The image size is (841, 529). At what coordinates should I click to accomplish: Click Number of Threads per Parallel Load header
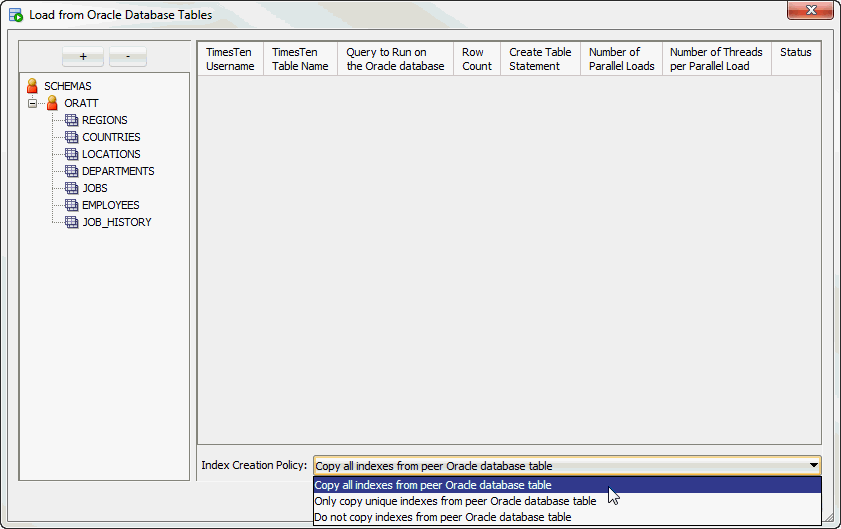click(x=717, y=59)
